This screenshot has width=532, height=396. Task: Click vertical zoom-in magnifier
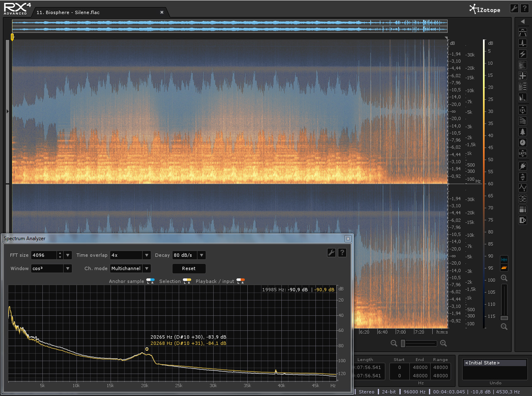click(x=504, y=278)
